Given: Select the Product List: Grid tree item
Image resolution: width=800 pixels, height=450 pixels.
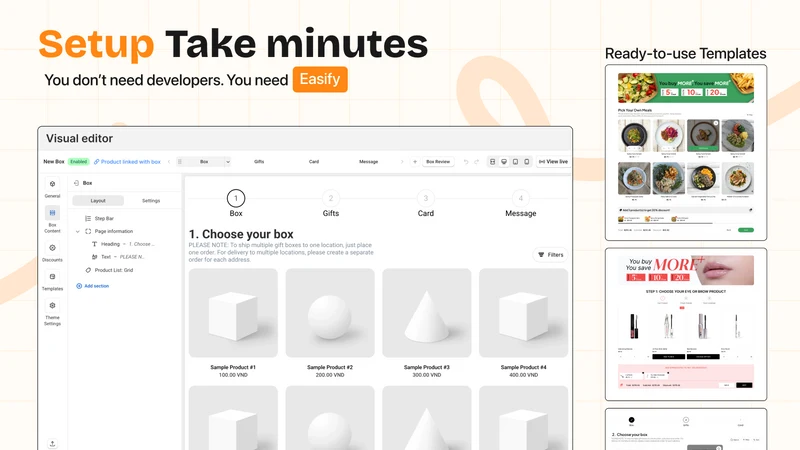Looking at the screenshot, I should [109, 270].
